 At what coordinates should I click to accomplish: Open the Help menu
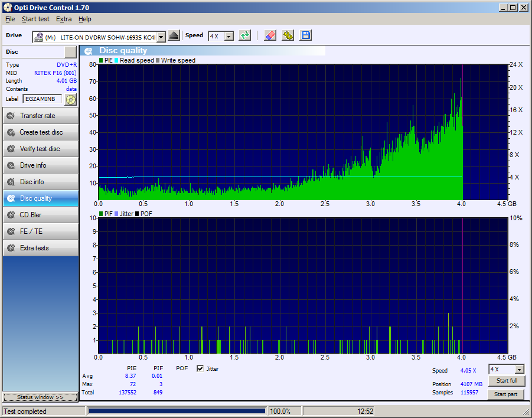tap(85, 19)
